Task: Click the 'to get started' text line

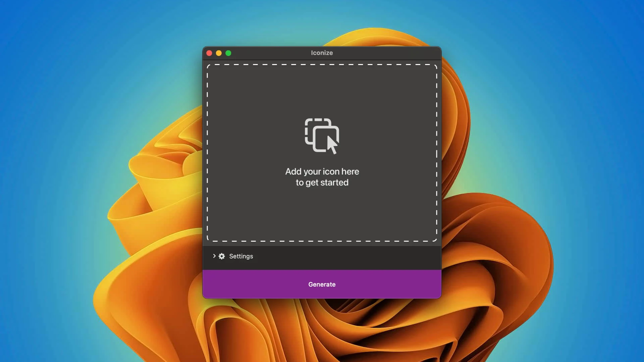Action: (x=322, y=183)
